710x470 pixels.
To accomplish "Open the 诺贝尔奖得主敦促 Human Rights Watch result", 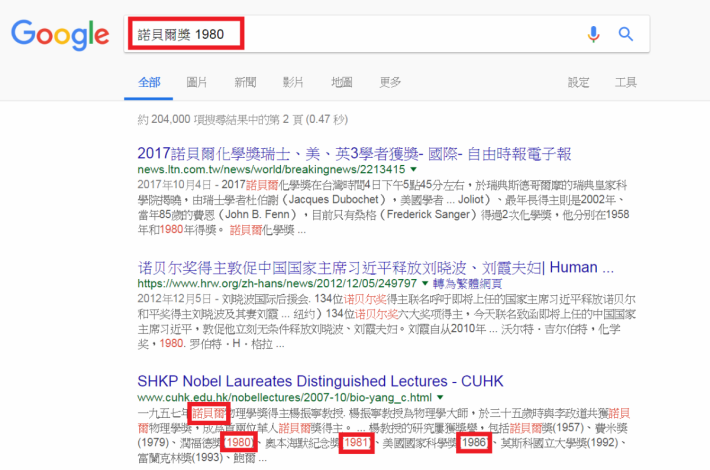I will coord(375,268).
